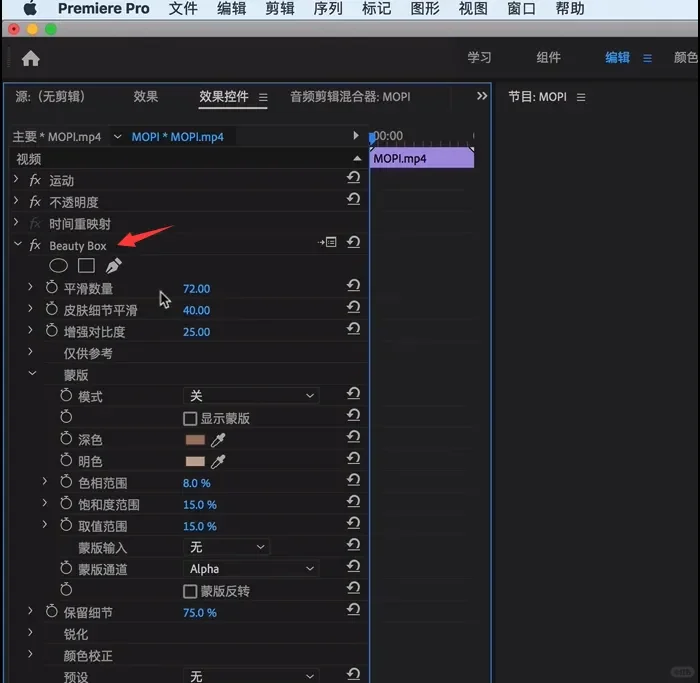Reset the 模式 parameter
Screen dimensions: 700x683
[x=354, y=394]
